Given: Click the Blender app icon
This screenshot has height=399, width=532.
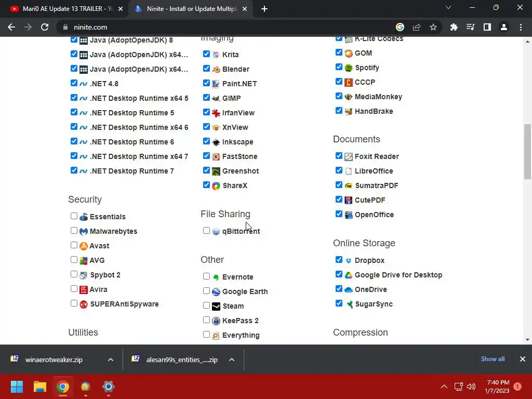Looking at the screenshot, I should click(x=216, y=69).
